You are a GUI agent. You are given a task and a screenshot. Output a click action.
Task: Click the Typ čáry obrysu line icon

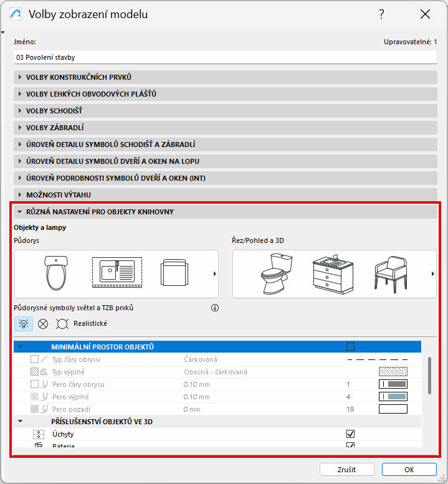click(39, 359)
